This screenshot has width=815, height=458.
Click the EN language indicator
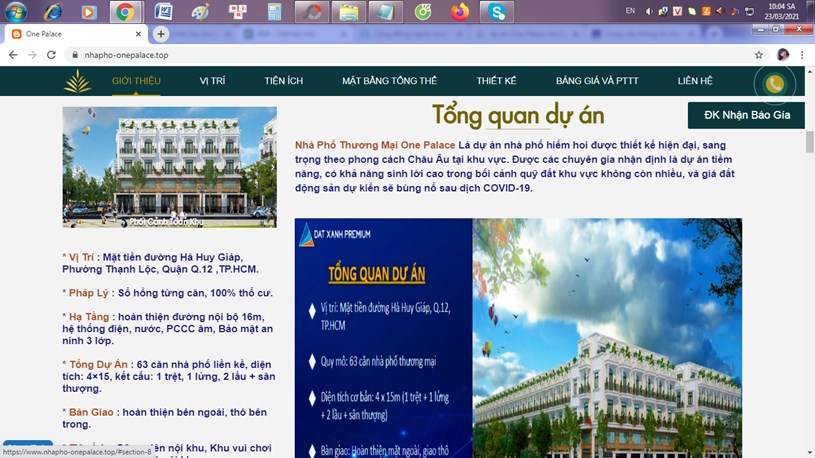click(x=630, y=10)
